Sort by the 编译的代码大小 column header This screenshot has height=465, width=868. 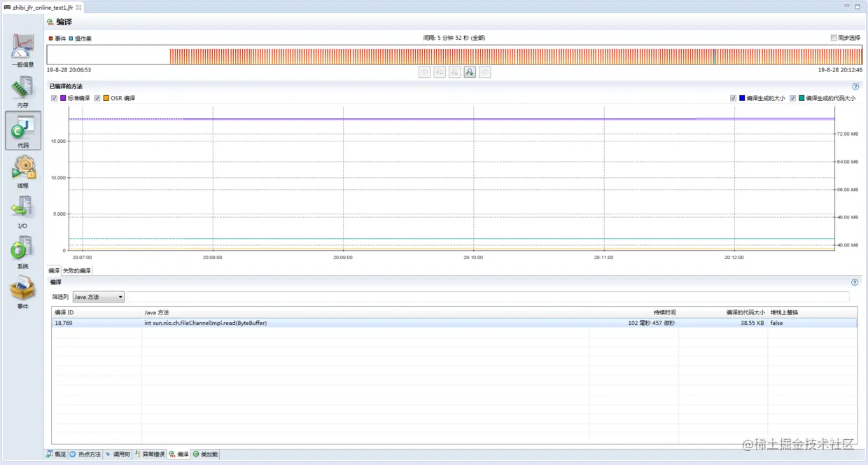tap(722, 312)
